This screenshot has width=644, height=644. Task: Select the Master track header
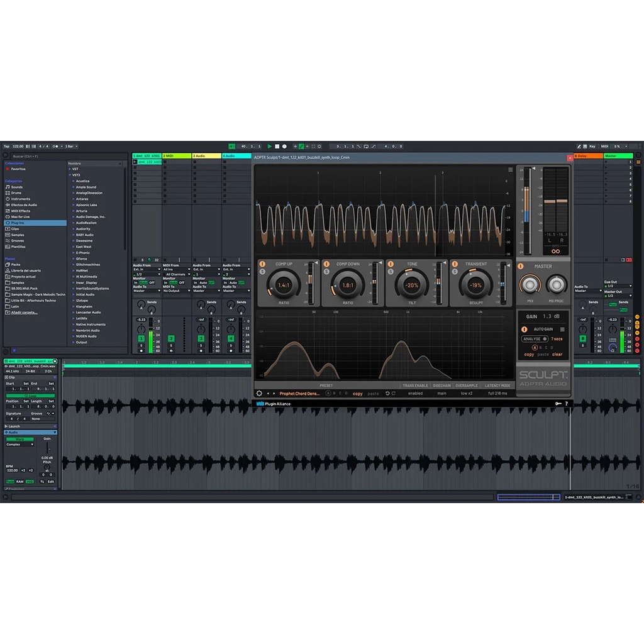point(618,156)
